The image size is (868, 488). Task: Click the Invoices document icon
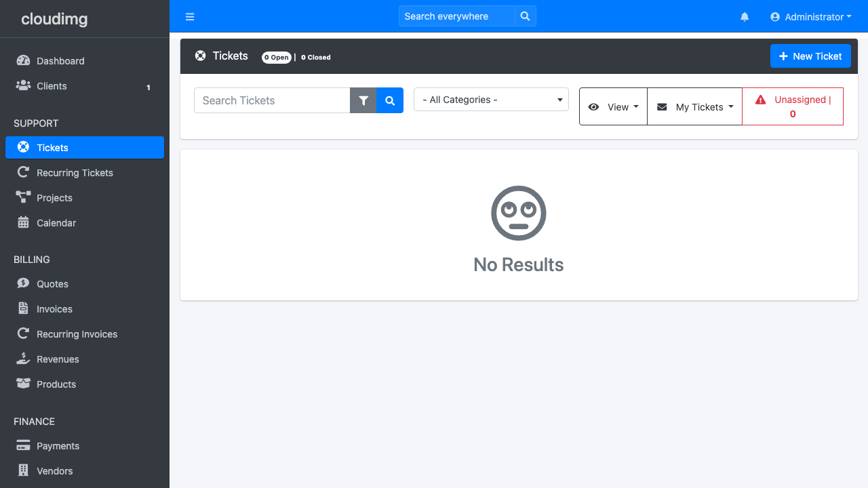pyautogui.click(x=23, y=308)
